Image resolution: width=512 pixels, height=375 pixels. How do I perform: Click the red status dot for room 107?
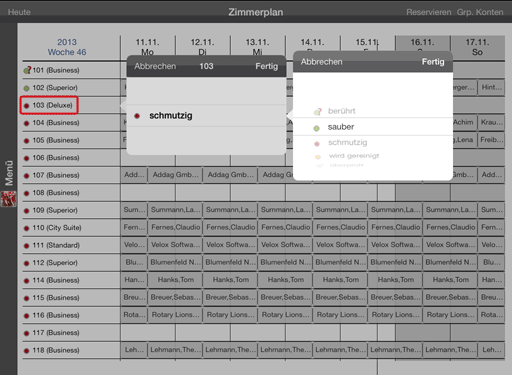[26, 176]
